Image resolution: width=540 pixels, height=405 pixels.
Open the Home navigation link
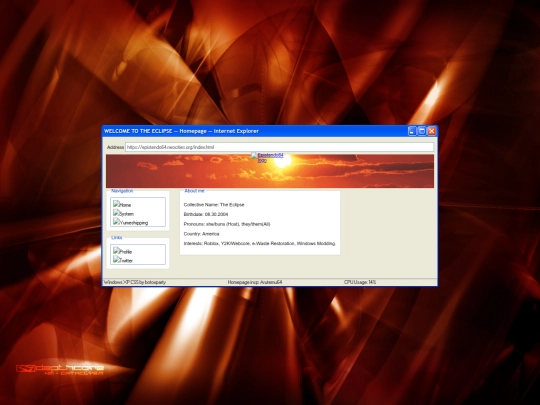point(122,205)
